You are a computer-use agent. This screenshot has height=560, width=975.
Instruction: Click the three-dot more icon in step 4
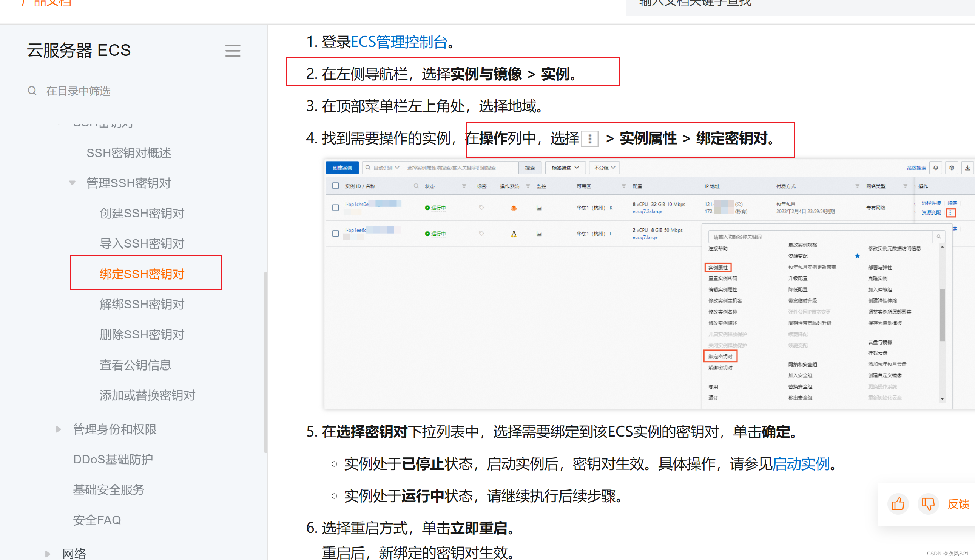[589, 138]
